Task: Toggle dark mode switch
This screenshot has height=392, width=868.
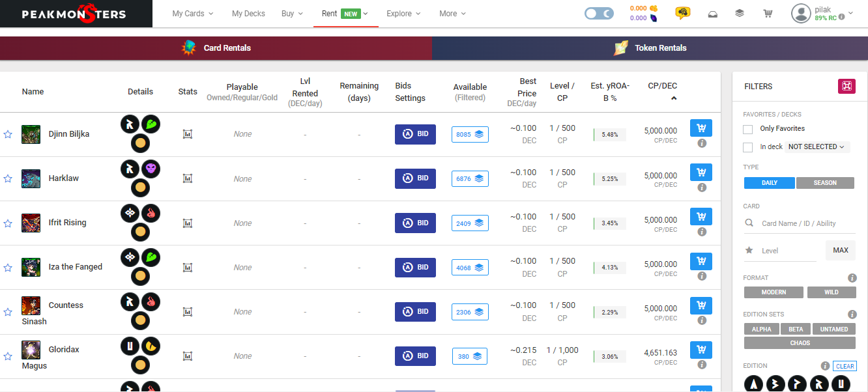Action: [x=599, y=13]
